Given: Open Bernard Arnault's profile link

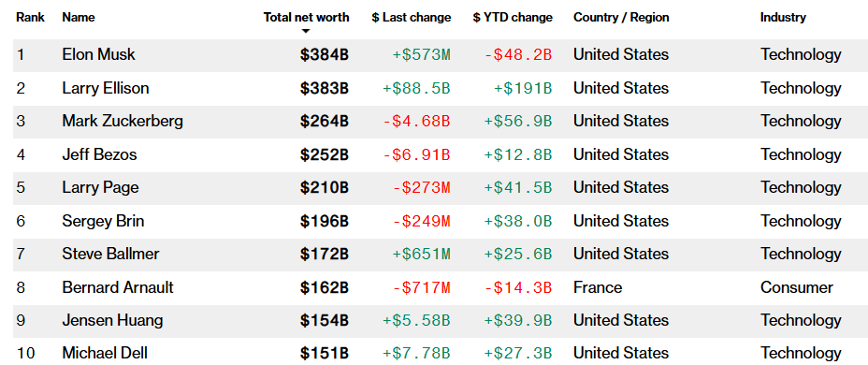Looking at the screenshot, I should [118, 287].
